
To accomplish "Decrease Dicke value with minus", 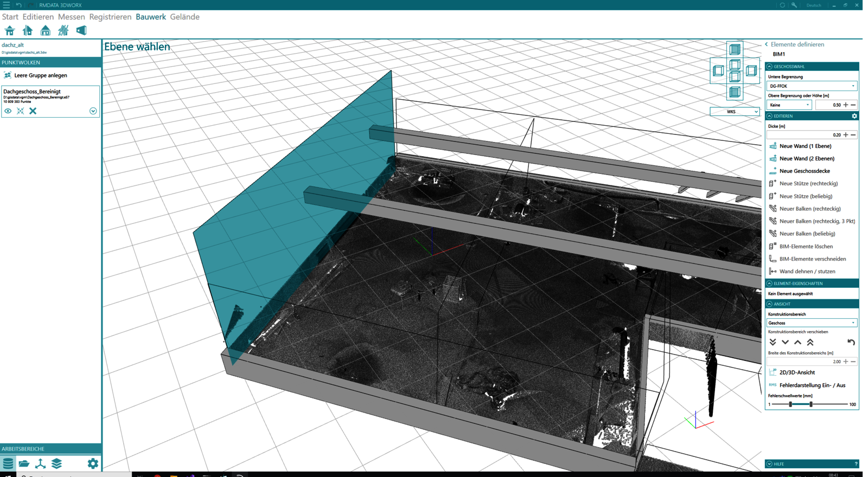I will 853,135.
